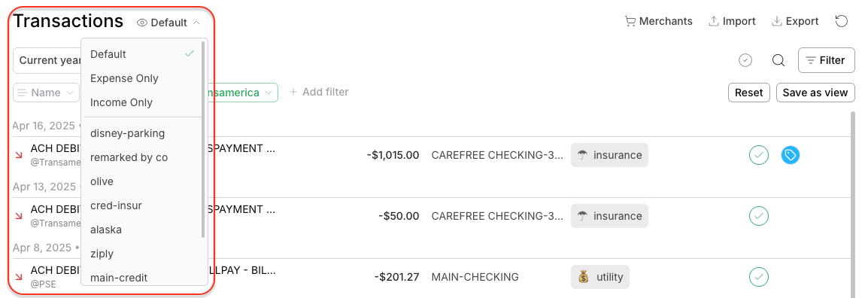Click Add filter
868x298 pixels.
pos(319,92)
